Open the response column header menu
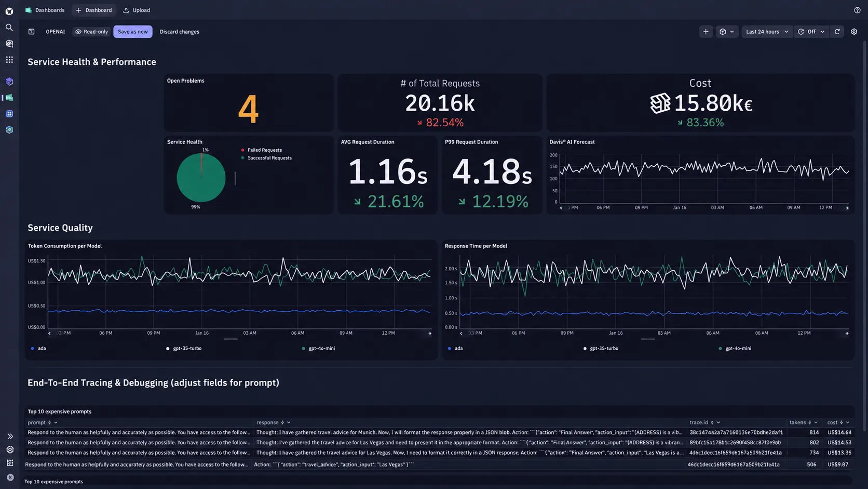Screen dimensions: 868x489 pos(289,422)
